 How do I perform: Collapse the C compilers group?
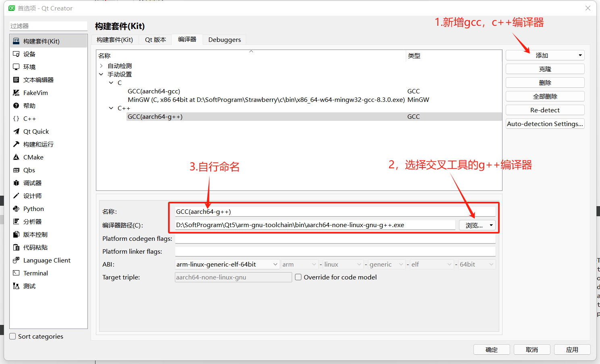(111, 83)
